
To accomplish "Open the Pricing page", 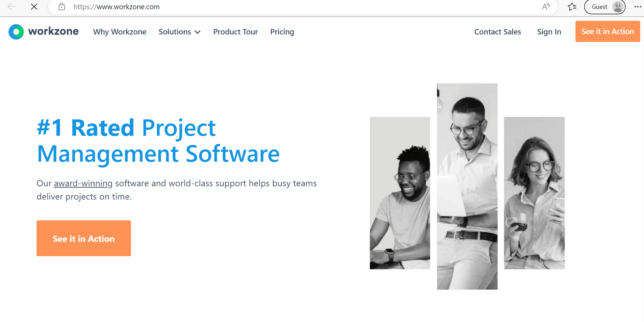I will pos(282,32).
